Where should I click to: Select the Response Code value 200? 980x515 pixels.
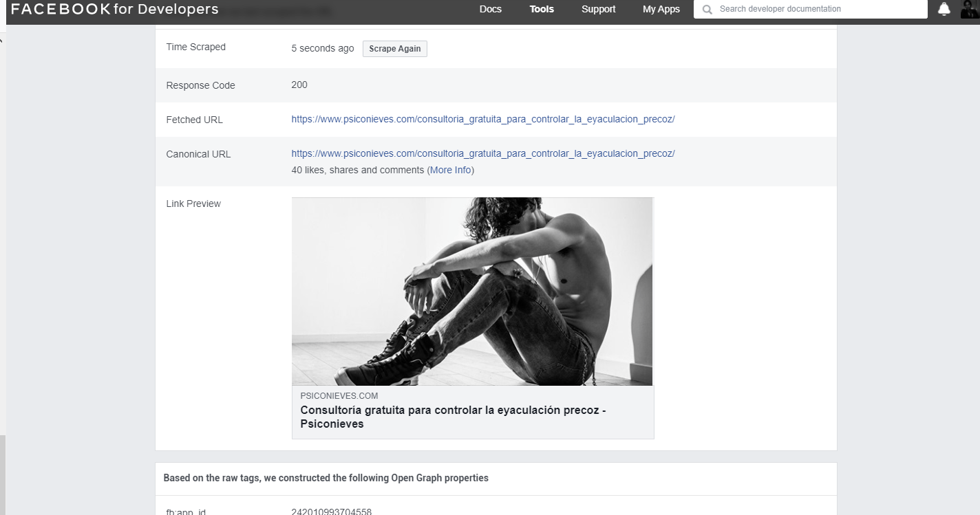click(x=299, y=85)
